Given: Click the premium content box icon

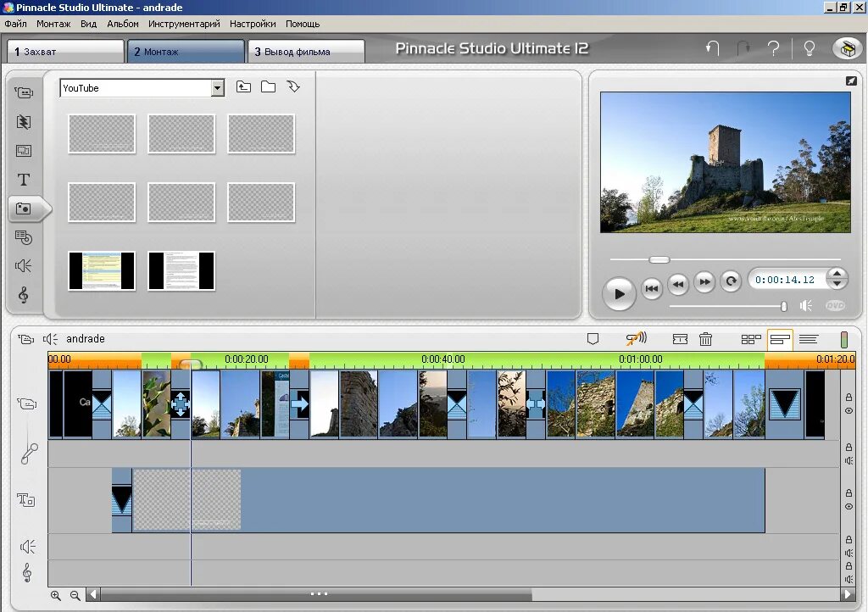Looking at the screenshot, I should point(847,49).
